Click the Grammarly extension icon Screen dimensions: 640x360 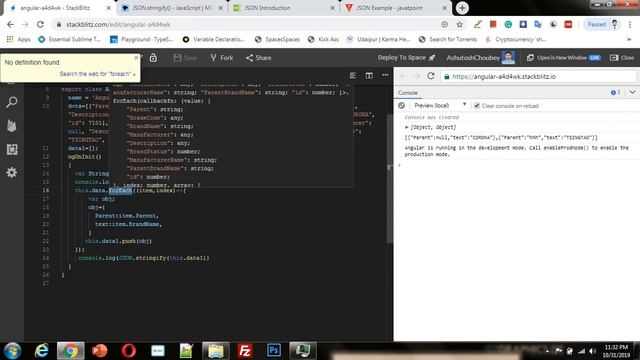tap(508, 24)
